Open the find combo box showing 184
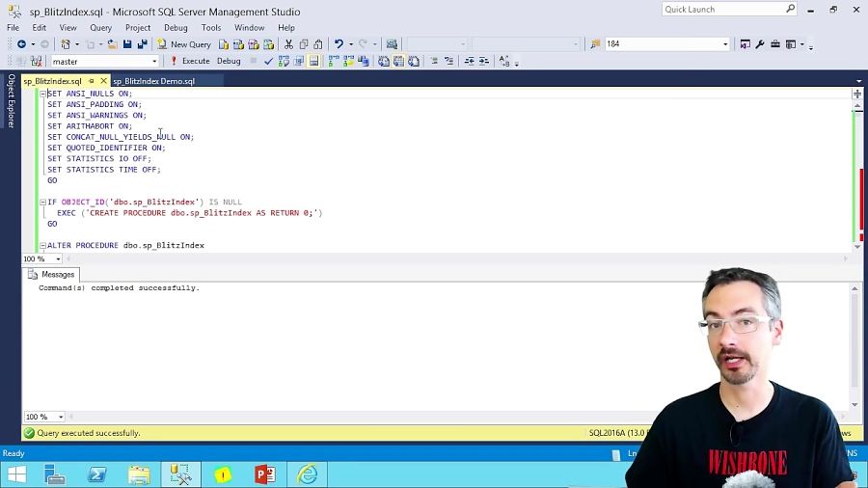 (725, 44)
